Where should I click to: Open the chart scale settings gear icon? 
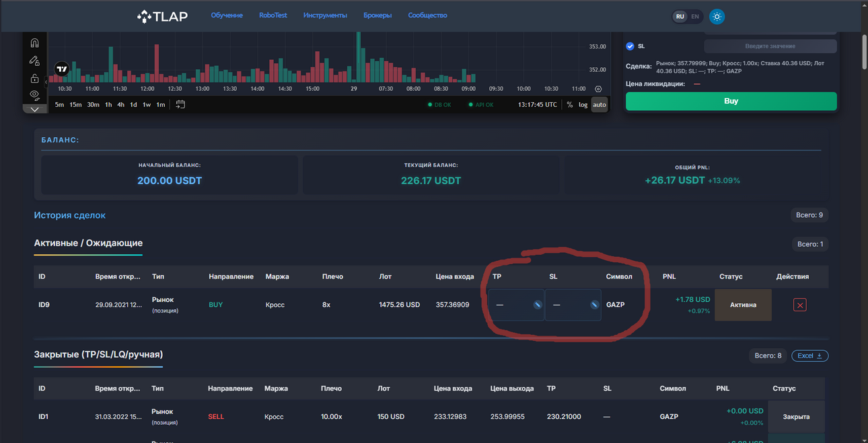598,89
